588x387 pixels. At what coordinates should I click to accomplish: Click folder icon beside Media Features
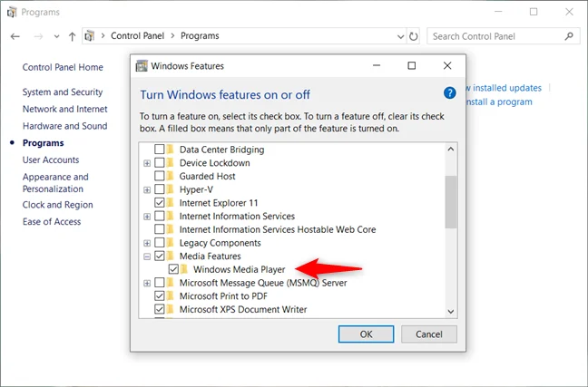pyautogui.click(x=171, y=256)
